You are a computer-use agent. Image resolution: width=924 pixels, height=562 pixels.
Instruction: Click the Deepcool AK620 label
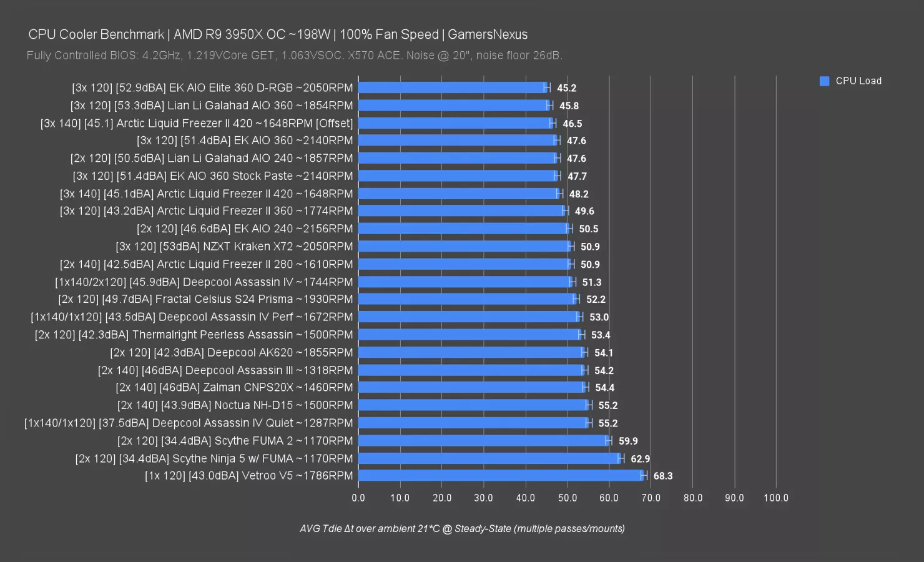coord(232,352)
